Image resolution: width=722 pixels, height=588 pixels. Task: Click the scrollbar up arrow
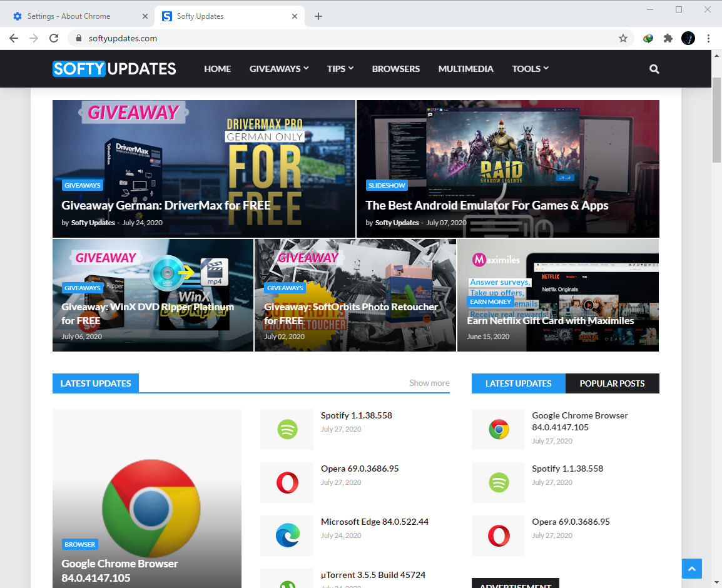tap(716, 55)
